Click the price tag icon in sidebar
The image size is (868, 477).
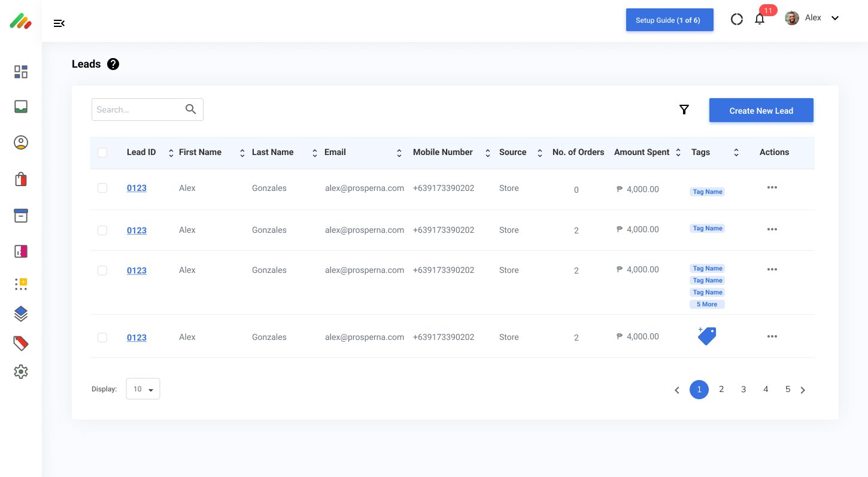21,343
